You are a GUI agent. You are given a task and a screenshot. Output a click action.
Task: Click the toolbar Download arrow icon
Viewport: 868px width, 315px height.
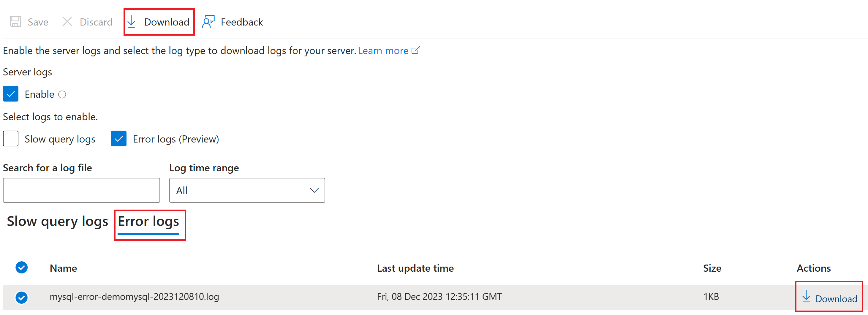click(x=132, y=22)
